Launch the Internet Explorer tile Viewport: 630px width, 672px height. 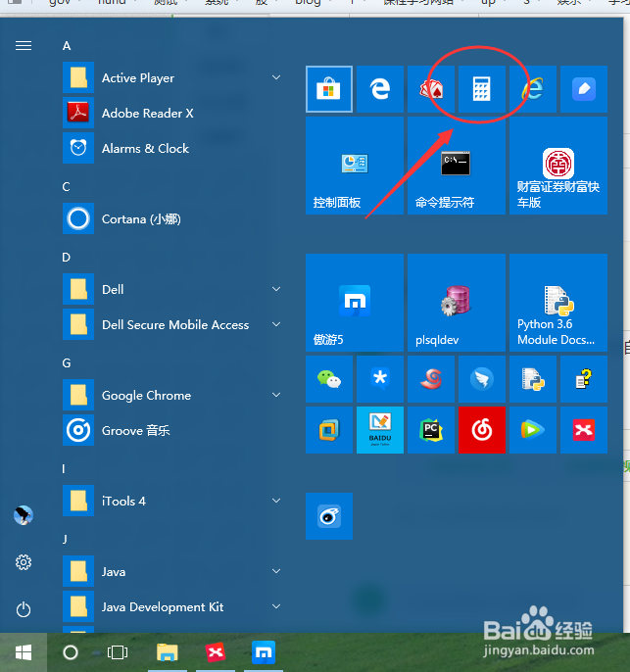[533, 89]
